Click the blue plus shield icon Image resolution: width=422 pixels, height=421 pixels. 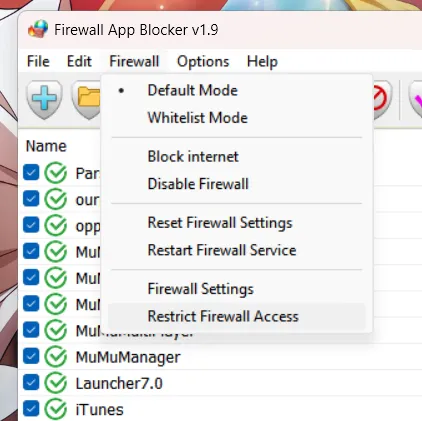pyautogui.click(x=44, y=99)
